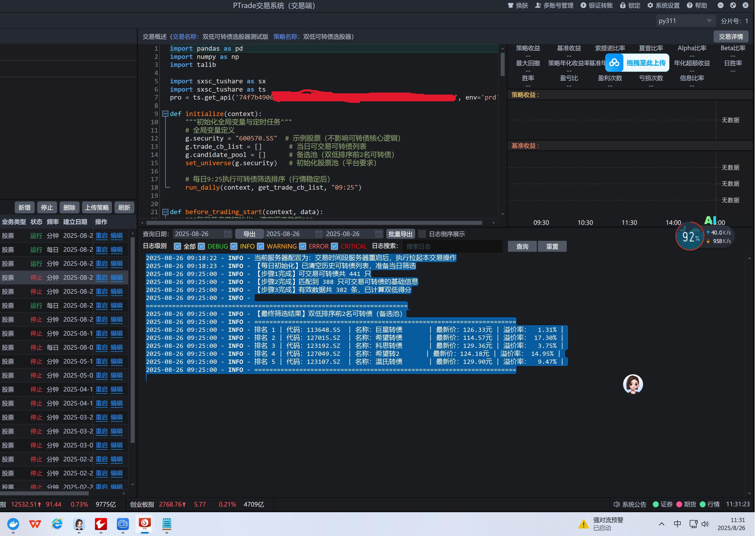
Task: Click the strategy list horizontal scrollbar
Action: [45, 493]
